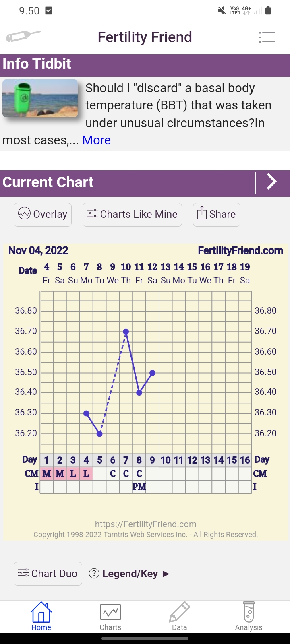
Task: Read More of the info tidbit
Action: (96, 140)
